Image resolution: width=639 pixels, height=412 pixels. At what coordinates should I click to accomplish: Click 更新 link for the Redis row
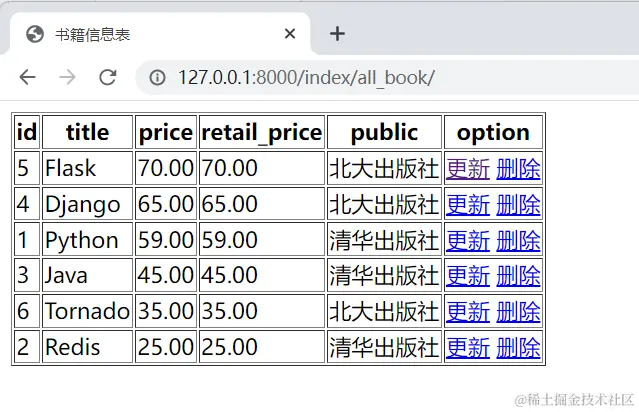point(468,347)
